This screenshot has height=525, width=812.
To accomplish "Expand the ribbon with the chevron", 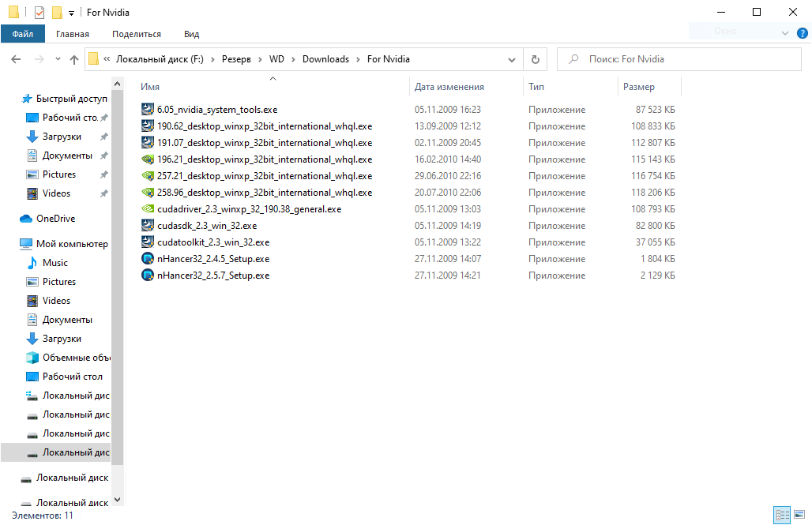I will 785,33.
